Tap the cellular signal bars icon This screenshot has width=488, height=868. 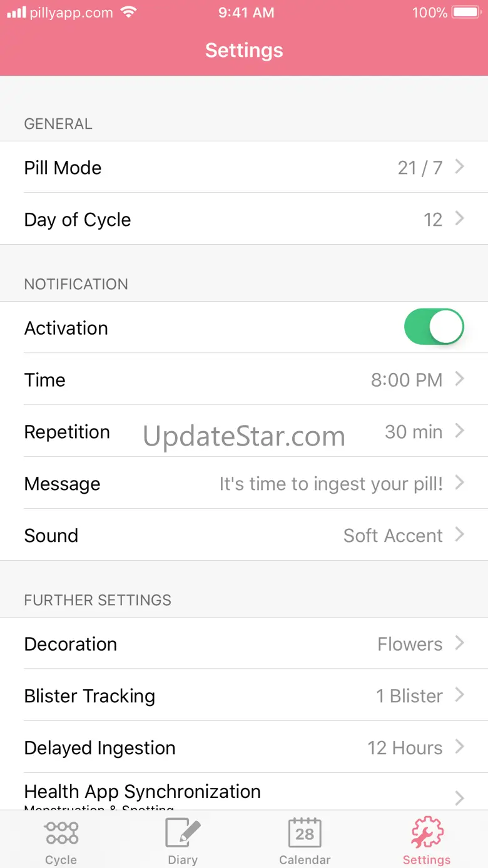(16, 13)
